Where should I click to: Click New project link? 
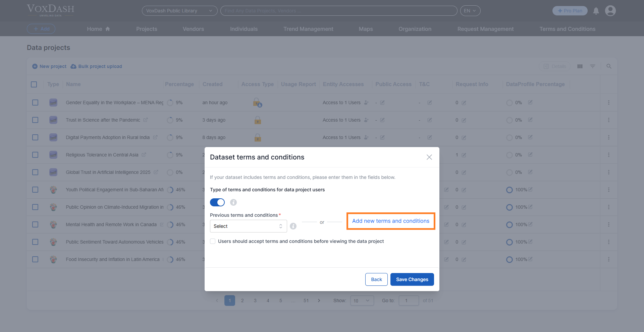[x=49, y=66]
